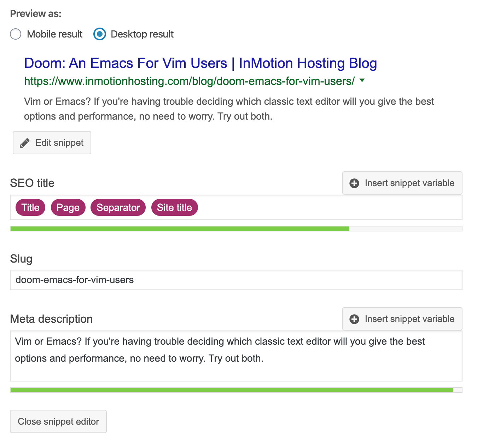Click the Page variable tag
Image resolution: width=483 pixels, height=448 pixels.
68,208
